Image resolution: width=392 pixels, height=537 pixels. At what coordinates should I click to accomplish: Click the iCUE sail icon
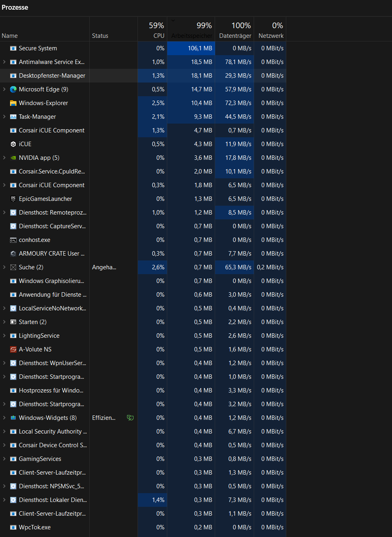point(13,144)
